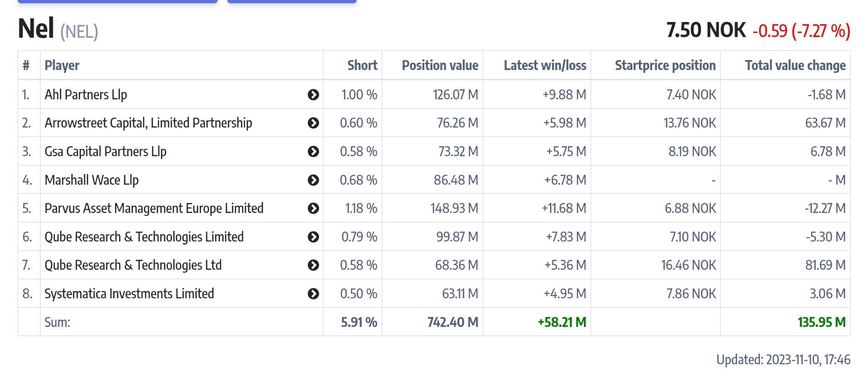Click the wide blue button at top left
The width and height of the screenshot is (868, 383).
coord(117,1)
